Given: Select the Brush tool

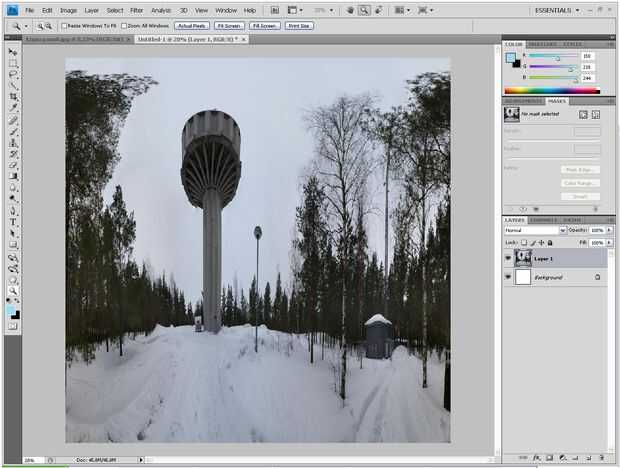Looking at the screenshot, I should click(x=13, y=132).
